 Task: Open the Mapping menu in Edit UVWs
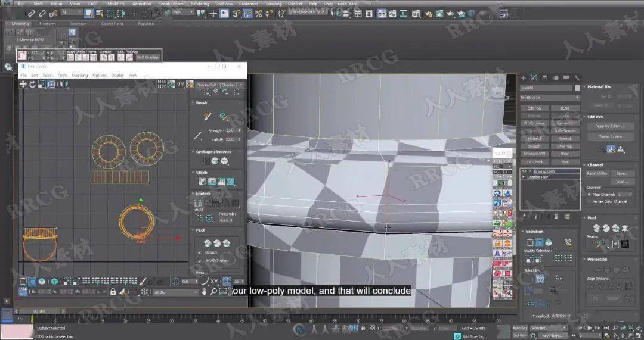(80, 76)
